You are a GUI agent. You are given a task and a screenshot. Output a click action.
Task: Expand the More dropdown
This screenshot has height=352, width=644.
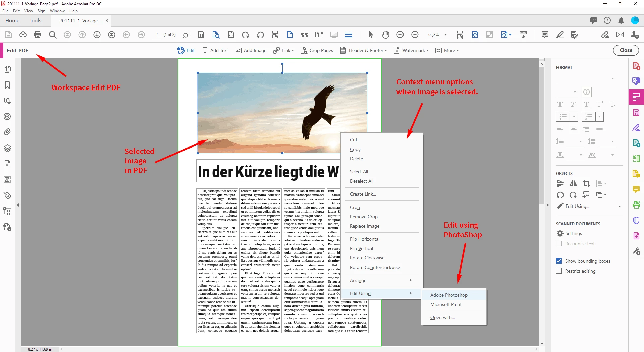point(458,50)
